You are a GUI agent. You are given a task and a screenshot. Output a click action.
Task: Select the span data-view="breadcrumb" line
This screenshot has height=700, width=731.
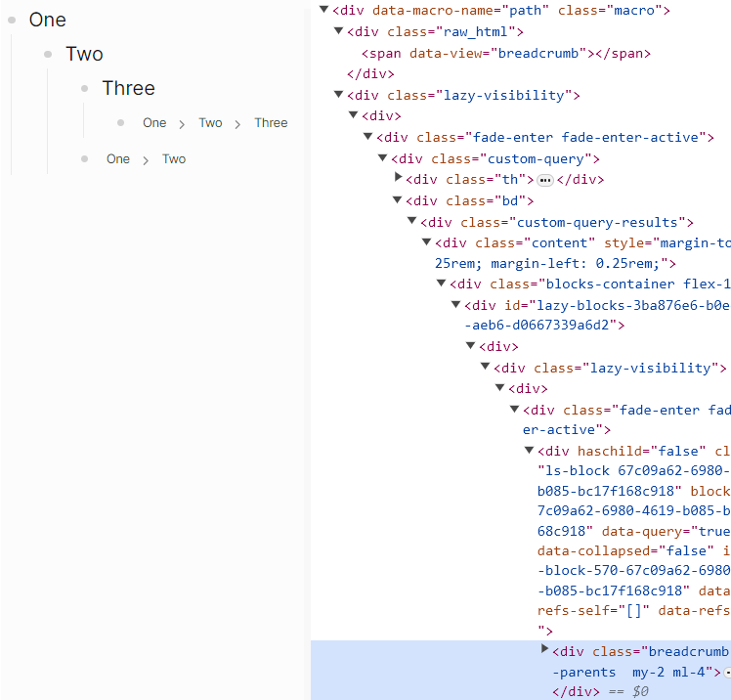pos(506,53)
